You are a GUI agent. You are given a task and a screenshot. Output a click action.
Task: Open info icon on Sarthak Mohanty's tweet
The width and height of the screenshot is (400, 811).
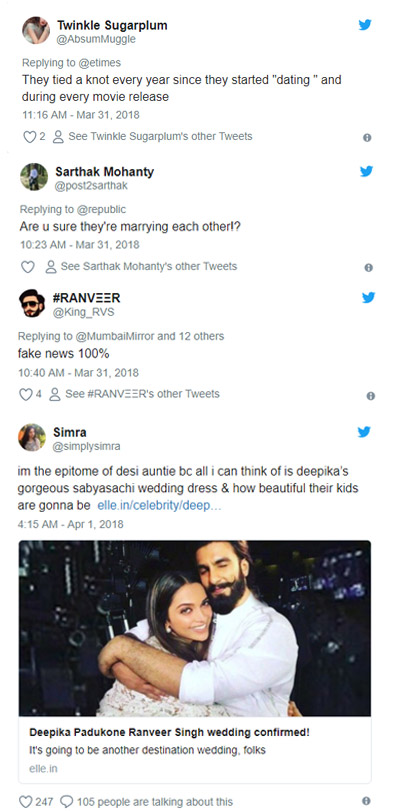pyautogui.click(x=368, y=267)
